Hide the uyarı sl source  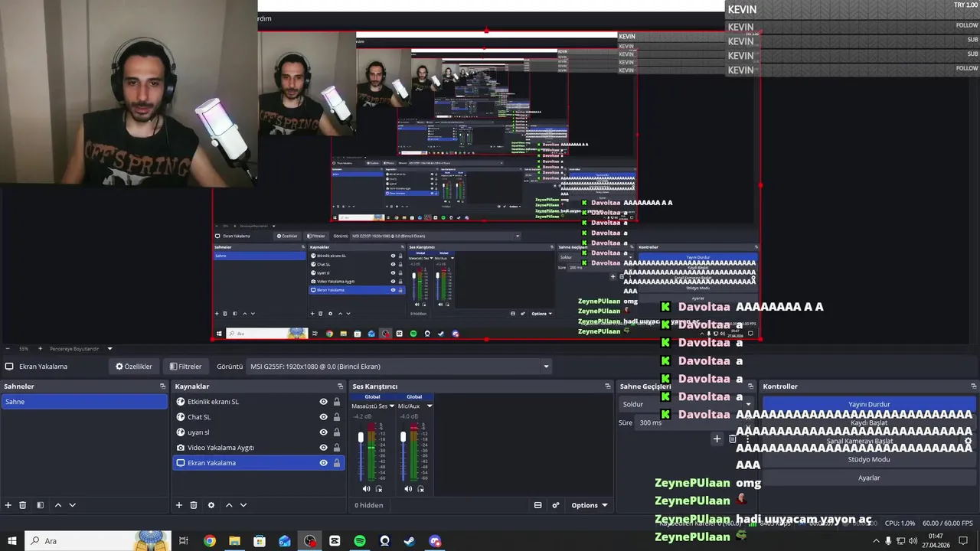coord(323,432)
